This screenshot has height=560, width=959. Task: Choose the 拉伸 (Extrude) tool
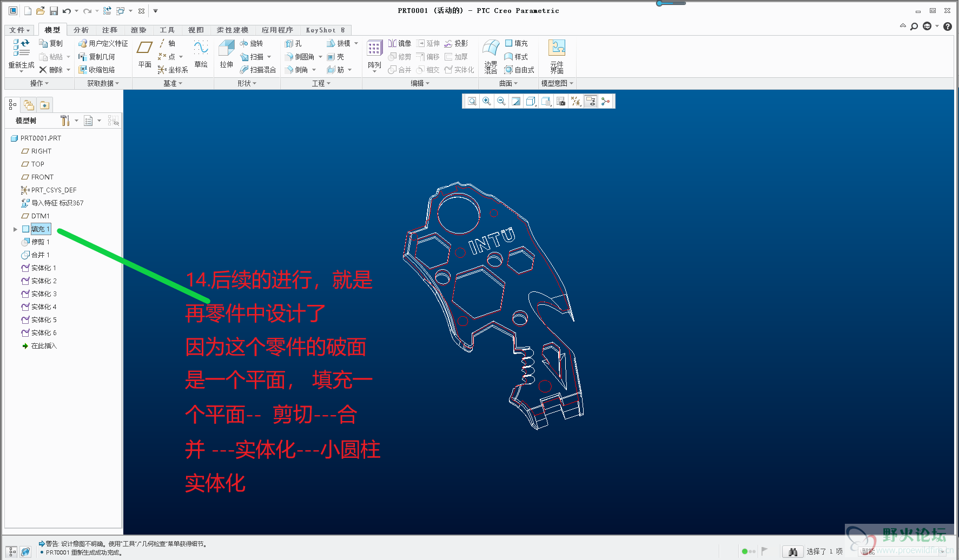click(226, 54)
